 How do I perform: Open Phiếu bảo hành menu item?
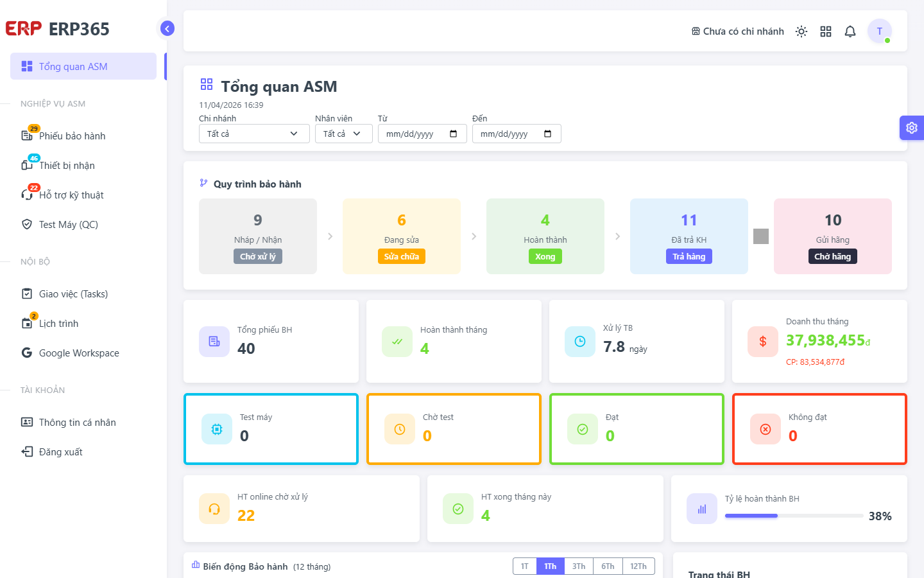[x=83, y=136]
